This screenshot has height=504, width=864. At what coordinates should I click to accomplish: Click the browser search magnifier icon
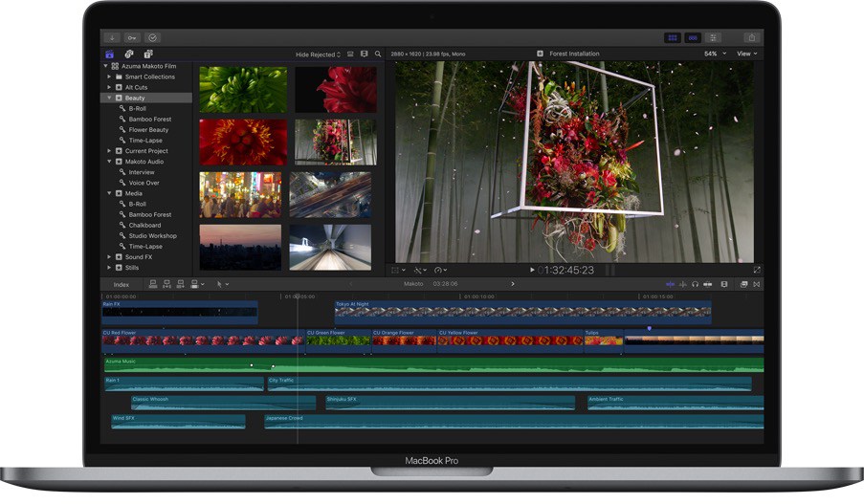[378, 54]
